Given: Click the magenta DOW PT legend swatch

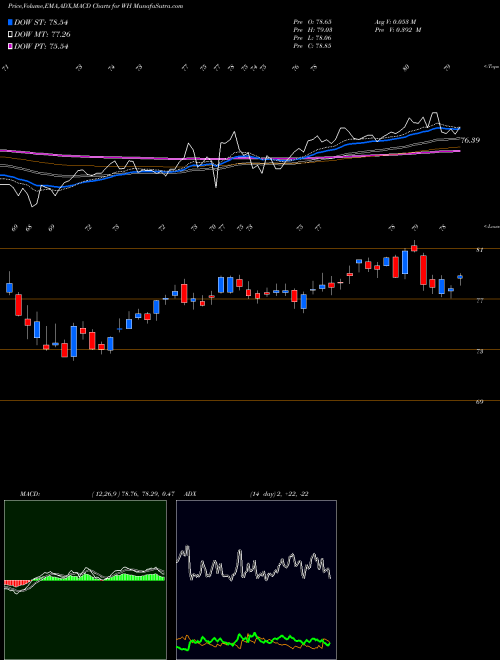Looking at the screenshot, I should 10,46.
